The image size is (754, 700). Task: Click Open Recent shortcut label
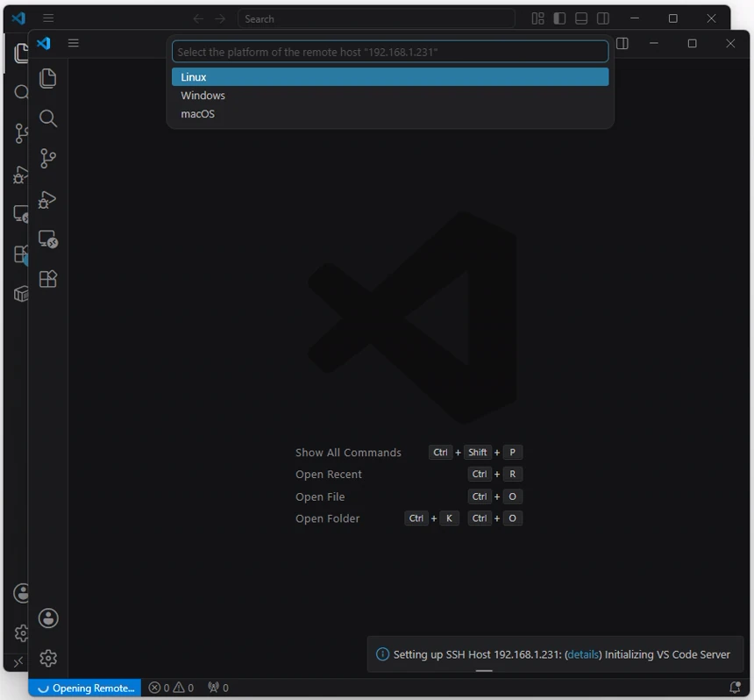[329, 474]
